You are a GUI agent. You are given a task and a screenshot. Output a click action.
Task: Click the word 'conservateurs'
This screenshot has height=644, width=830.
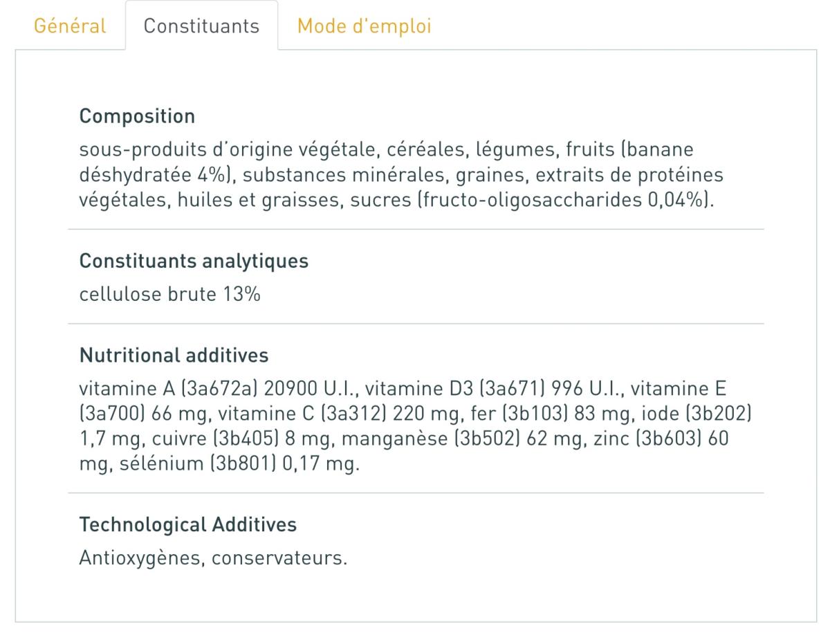278,558
